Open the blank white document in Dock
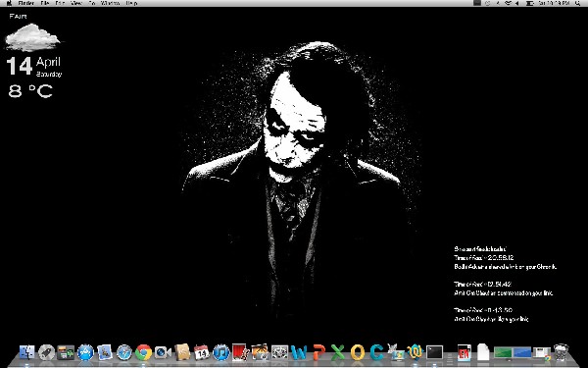This screenshot has height=368, width=588. point(484,352)
